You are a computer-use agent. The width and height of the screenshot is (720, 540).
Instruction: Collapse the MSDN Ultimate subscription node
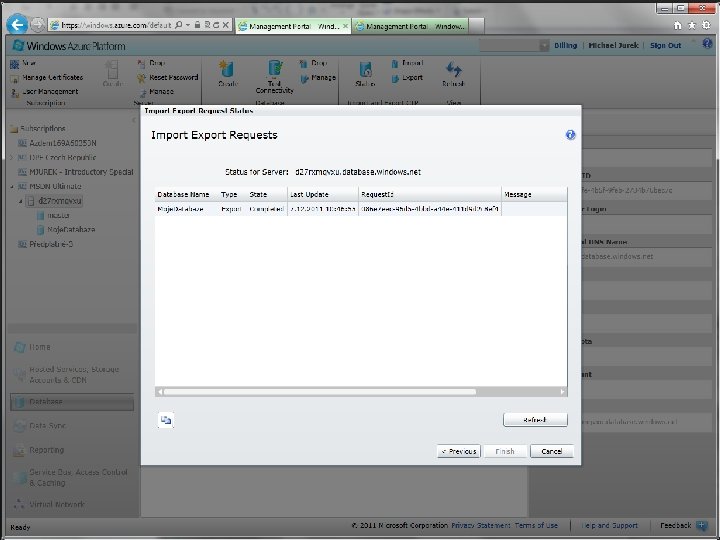(11, 186)
